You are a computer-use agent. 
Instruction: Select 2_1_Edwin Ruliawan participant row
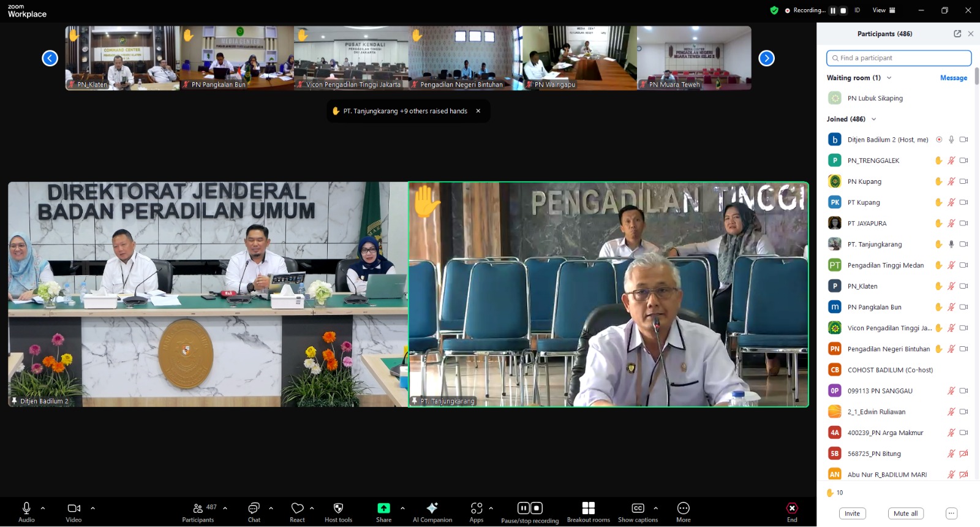pyautogui.click(x=898, y=412)
